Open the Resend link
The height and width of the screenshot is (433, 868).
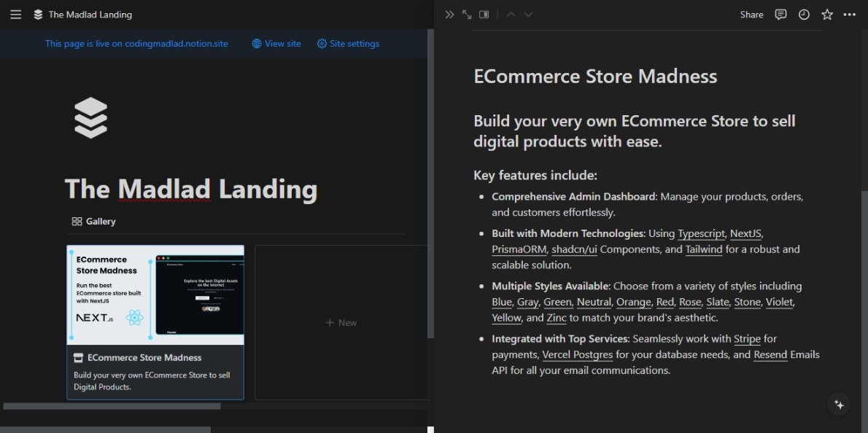click(770, 354)
